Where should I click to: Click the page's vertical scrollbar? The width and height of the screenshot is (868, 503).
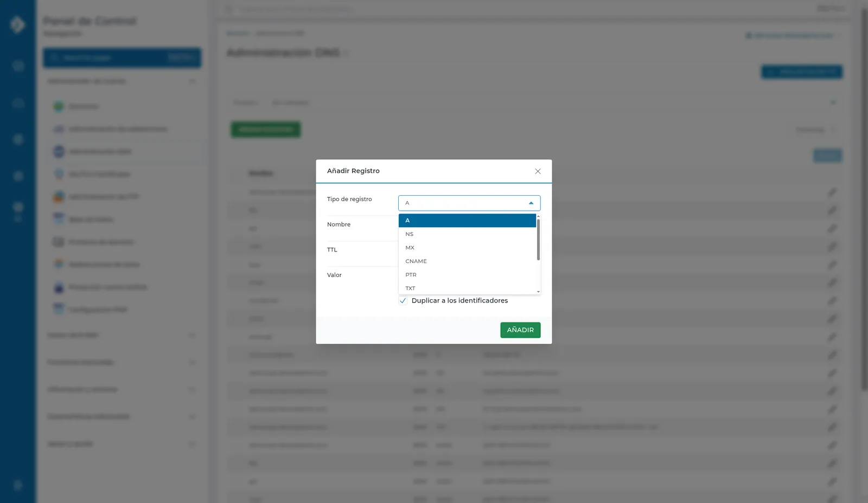864,201
